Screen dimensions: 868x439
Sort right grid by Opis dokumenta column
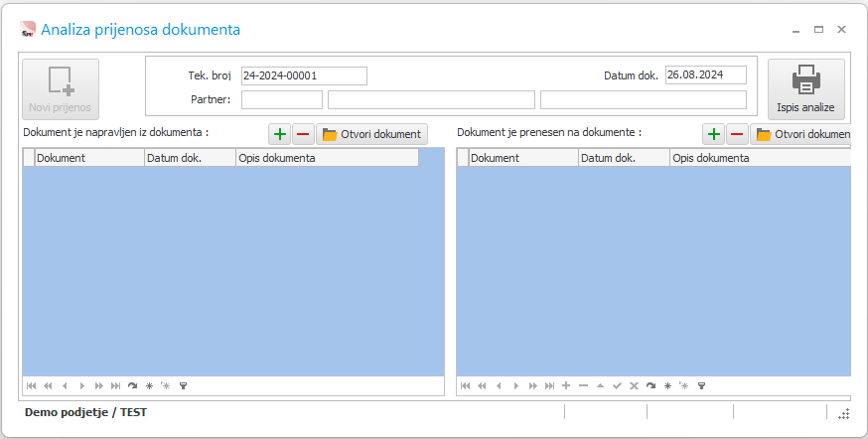point(761,158)
